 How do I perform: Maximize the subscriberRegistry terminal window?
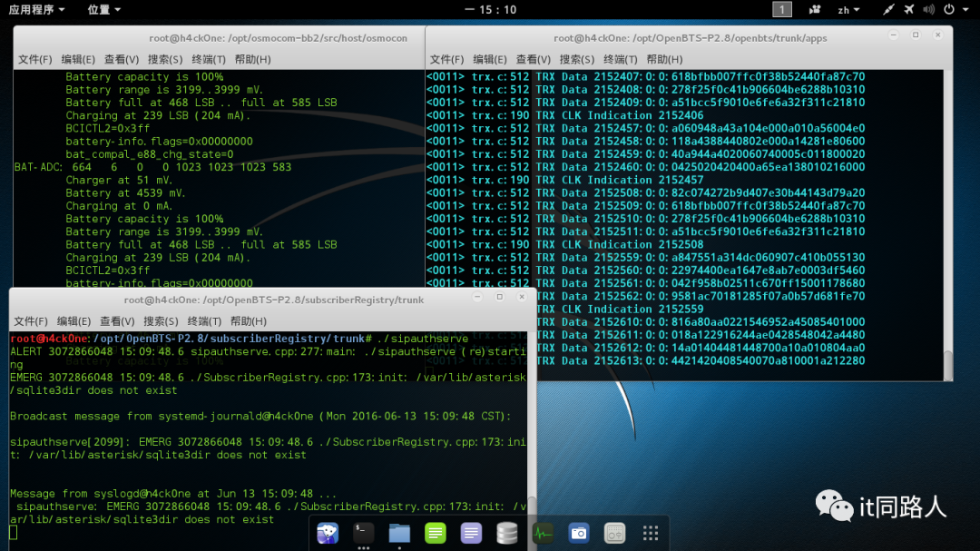coord(499,297)
